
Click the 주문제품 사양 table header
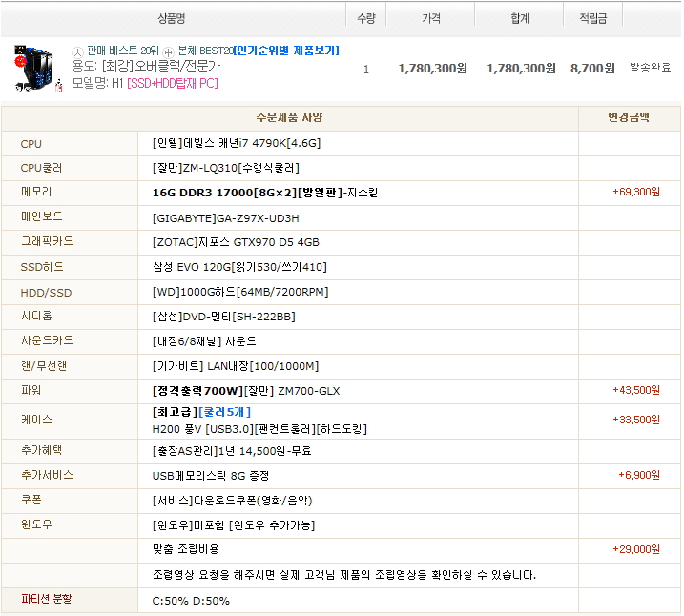289,117
